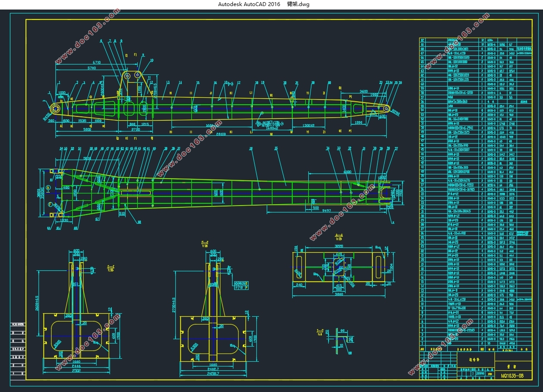Select the weight value 28990
This screenshot has width=543, height=392.
(480, 373)
